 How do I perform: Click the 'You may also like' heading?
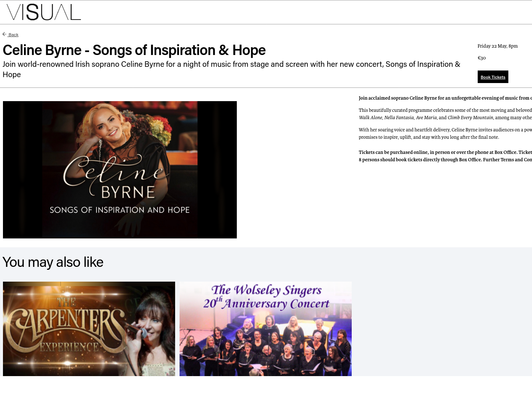(53, 262)
